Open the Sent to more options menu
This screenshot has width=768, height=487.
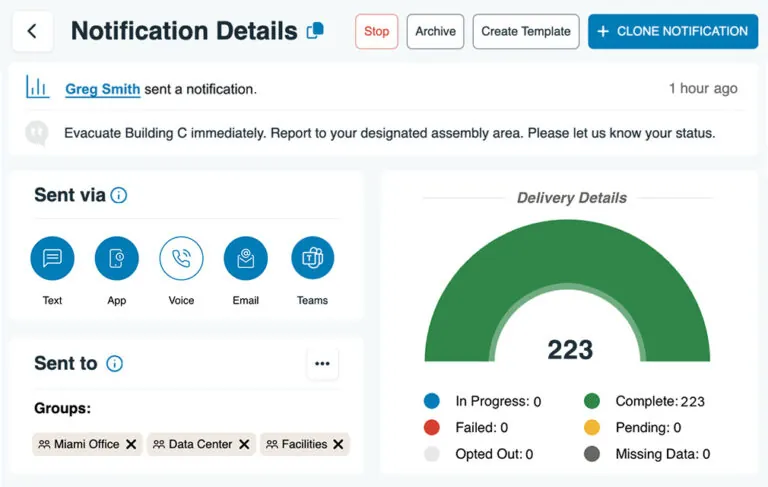[x=322, y=363]
